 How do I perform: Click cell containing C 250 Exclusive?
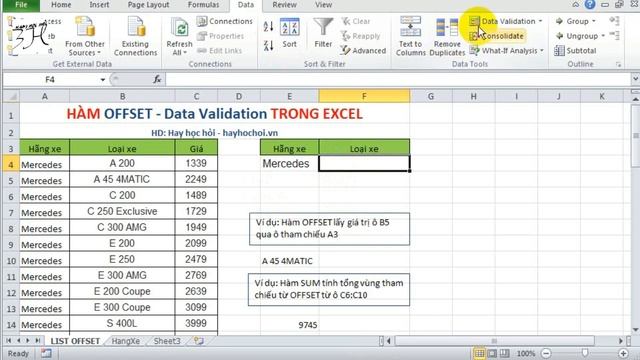122,211
